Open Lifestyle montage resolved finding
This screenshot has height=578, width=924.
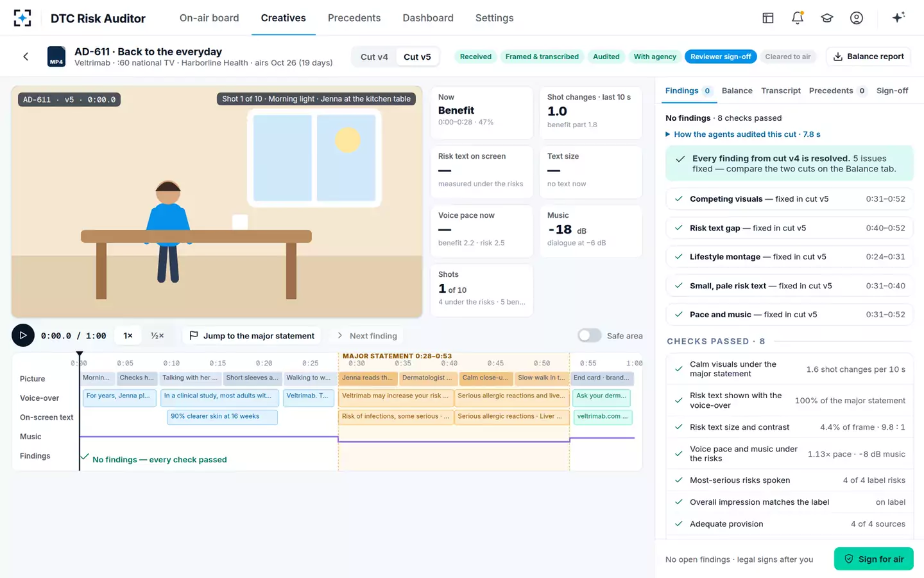789,257
